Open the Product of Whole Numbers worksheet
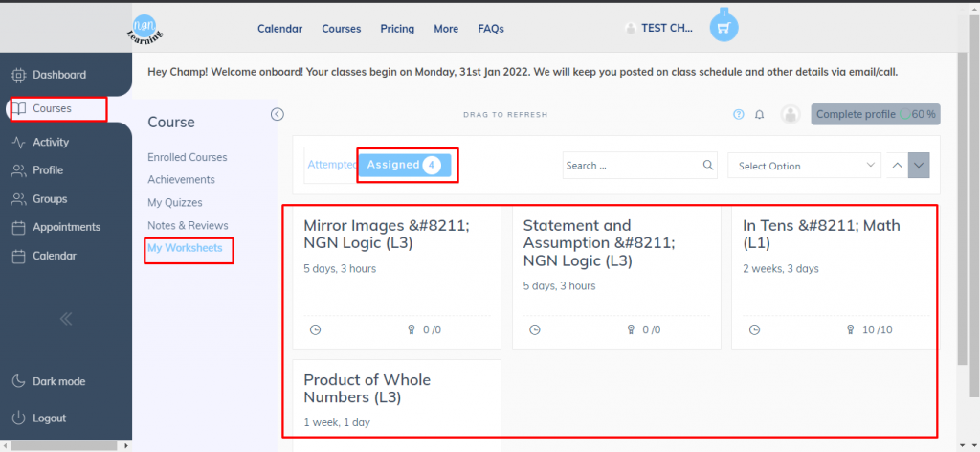This screenshot has height=452, width=980. (x=367, y=388)
